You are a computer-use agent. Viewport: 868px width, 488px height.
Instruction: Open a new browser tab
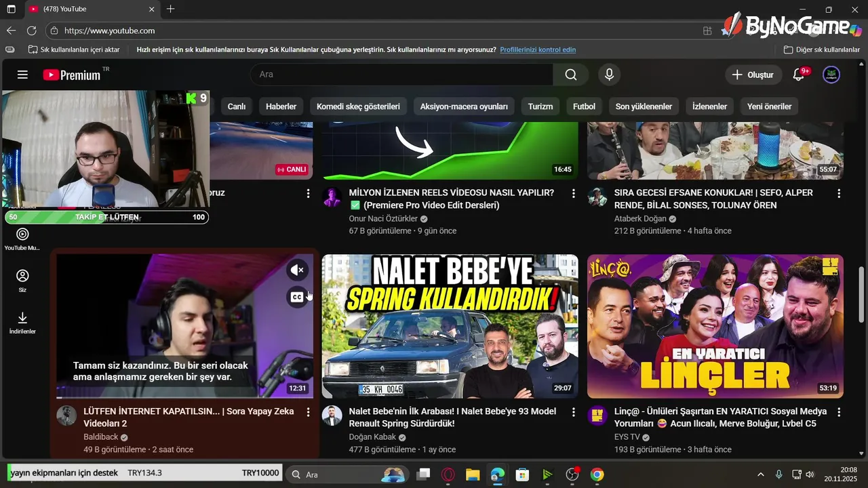coord(170,9)
